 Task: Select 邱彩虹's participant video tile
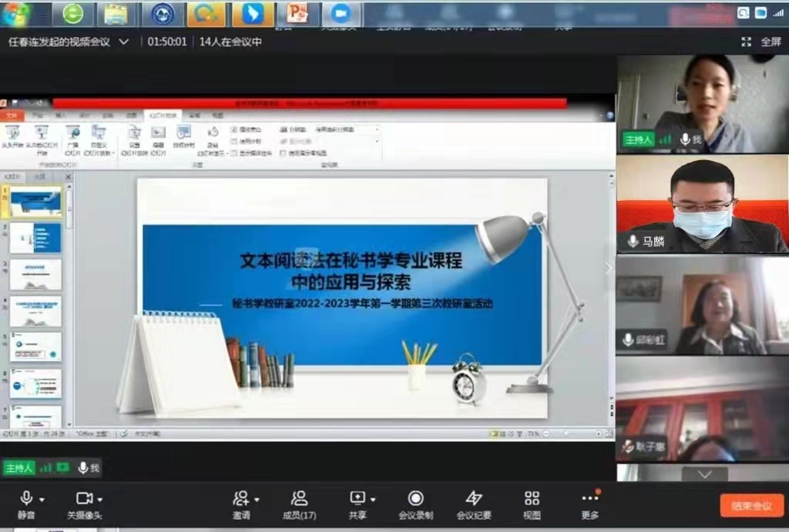[702, 305]
